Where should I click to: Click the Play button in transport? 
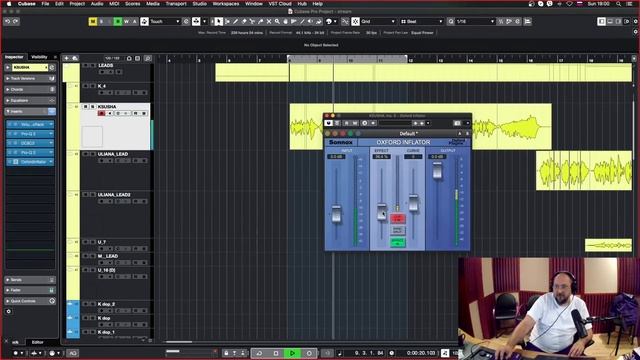292,353
